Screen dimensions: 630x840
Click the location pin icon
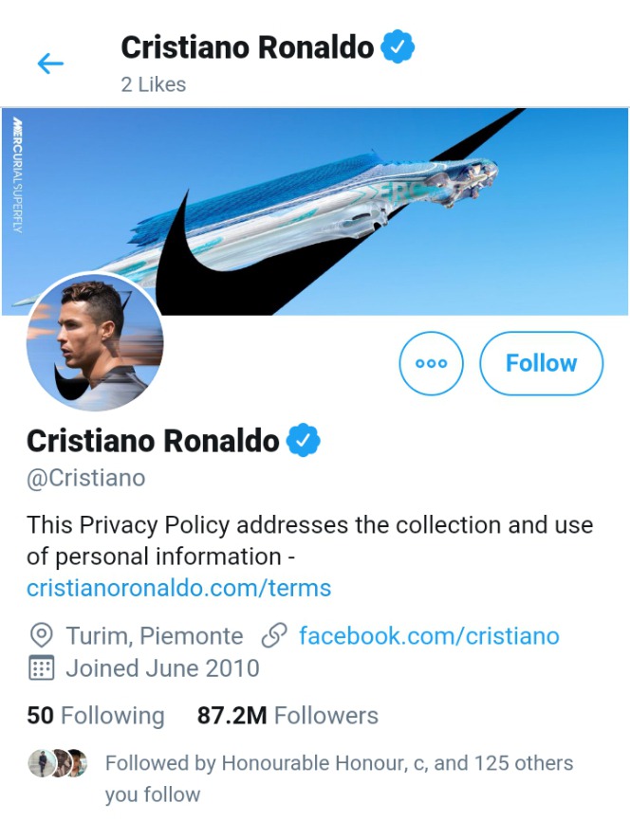tap(41, 635)
